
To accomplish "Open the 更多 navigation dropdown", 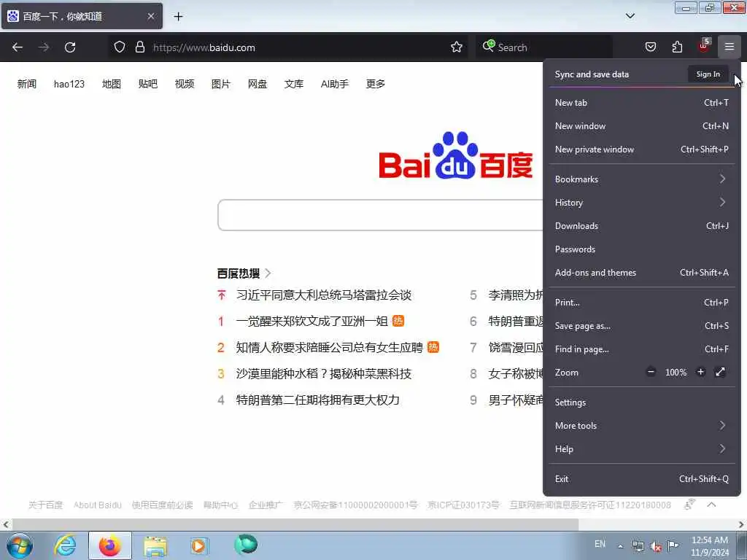I will click(376, 84).
